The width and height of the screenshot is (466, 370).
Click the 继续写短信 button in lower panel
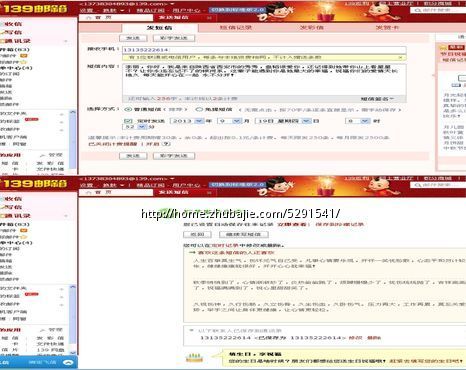pyautogui.click(x=244, y=235)
